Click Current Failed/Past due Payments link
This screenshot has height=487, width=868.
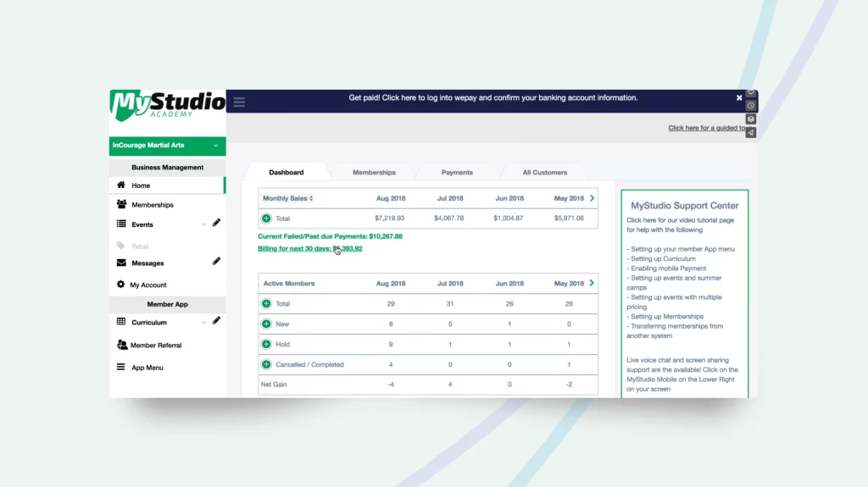tap(330, 236)
